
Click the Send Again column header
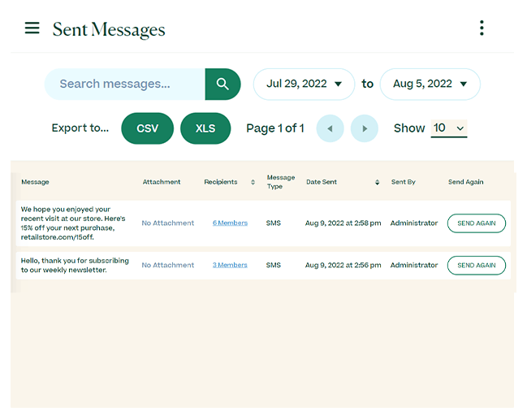[465, 182]
